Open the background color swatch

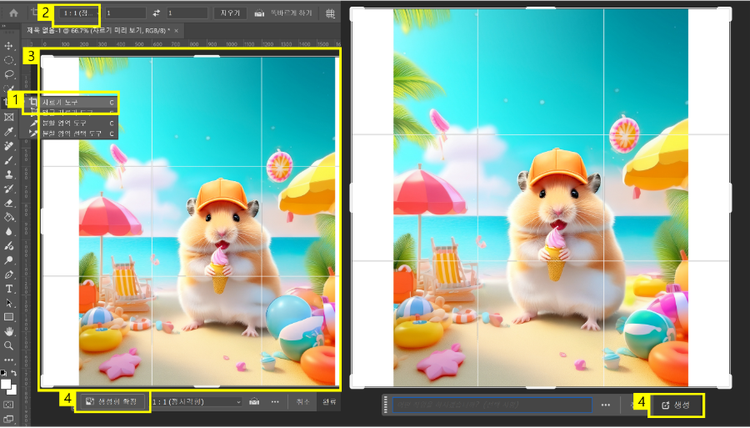click(12, 390)
